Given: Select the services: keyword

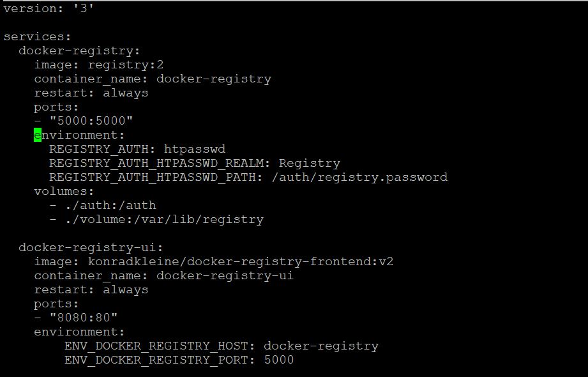Looking at the screenshot, I should coord(37,36).
